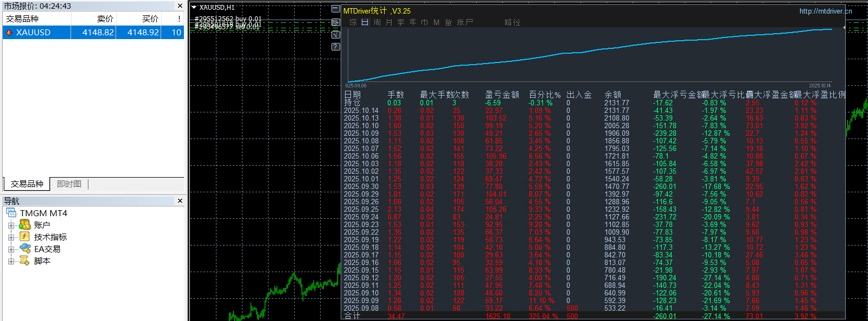
Task: Click the minimize icon beside MTDriver panel
Action: point(336,9)
